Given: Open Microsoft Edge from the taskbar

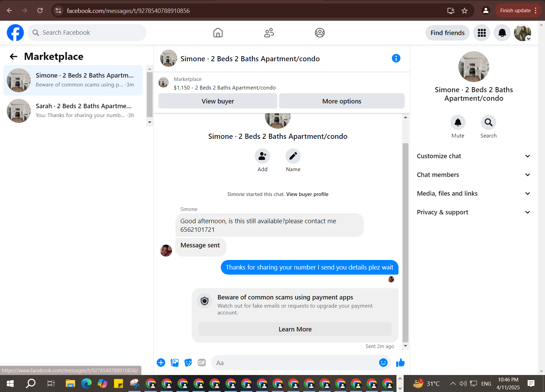Looking at the screenshot, I should 87,383.
